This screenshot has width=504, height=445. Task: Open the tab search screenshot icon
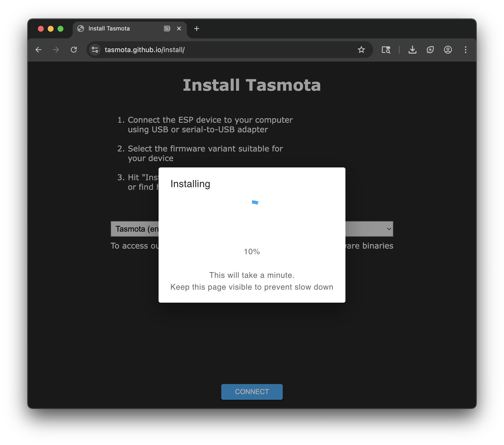pos(386,50)
